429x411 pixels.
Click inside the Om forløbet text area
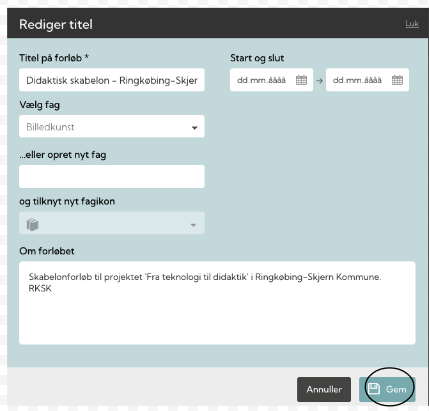(x=217, y=303)
